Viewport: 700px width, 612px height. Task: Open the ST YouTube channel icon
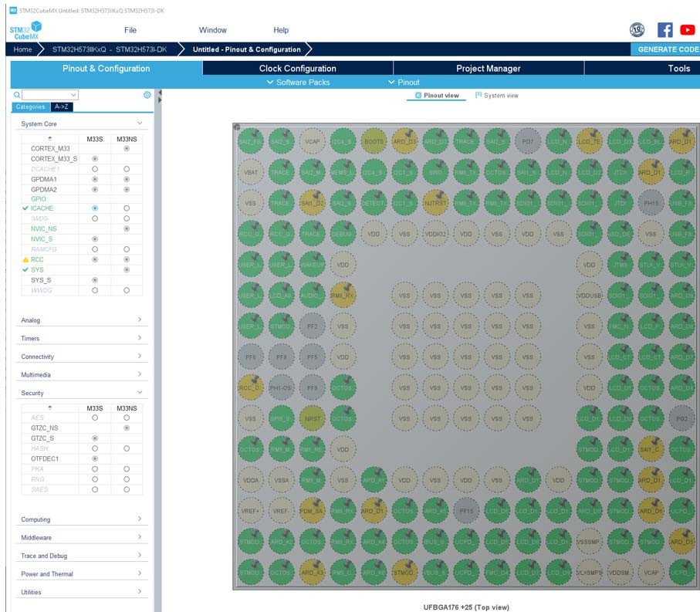687,30
